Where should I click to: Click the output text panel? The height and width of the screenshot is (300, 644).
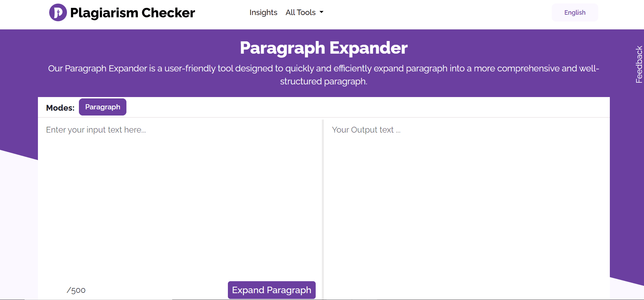465,188
